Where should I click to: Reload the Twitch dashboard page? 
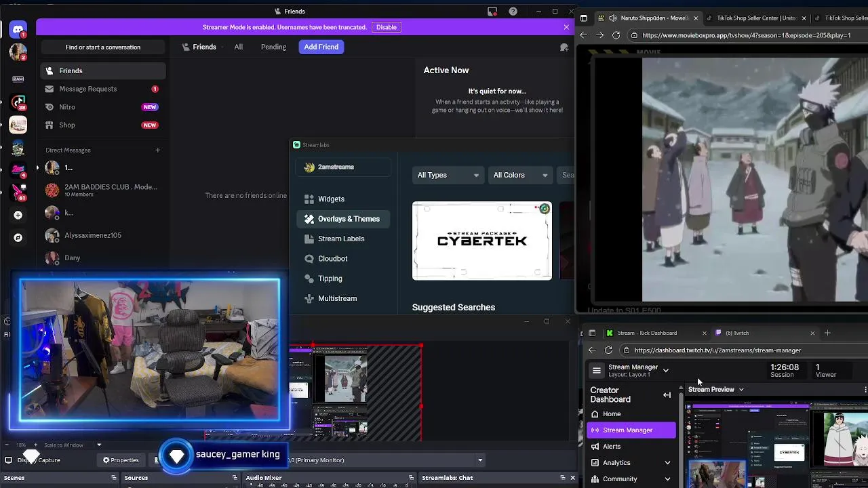point(608,350)
